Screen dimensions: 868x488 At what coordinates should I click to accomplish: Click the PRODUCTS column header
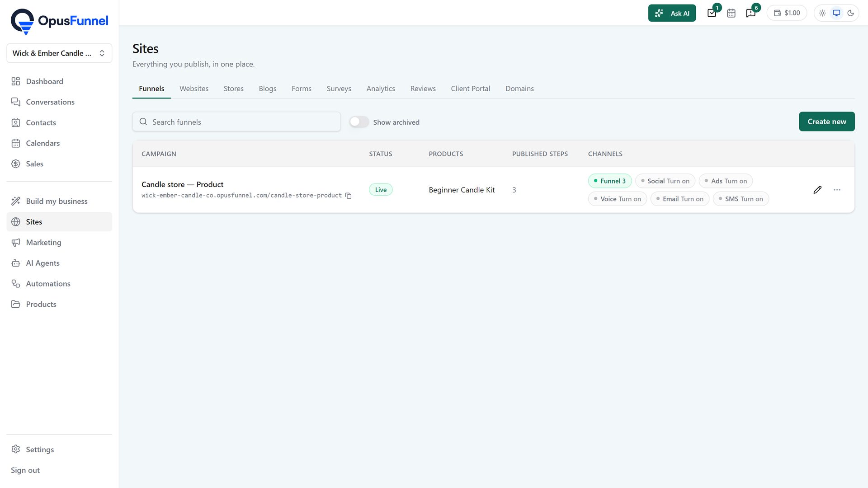(x=446, y=154)
